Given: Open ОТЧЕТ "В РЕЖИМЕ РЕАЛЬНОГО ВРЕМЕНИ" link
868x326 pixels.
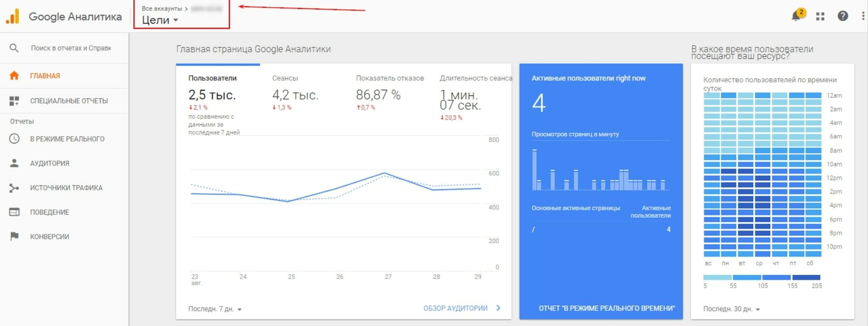Looking at the screenshot, I should [607, 308].
